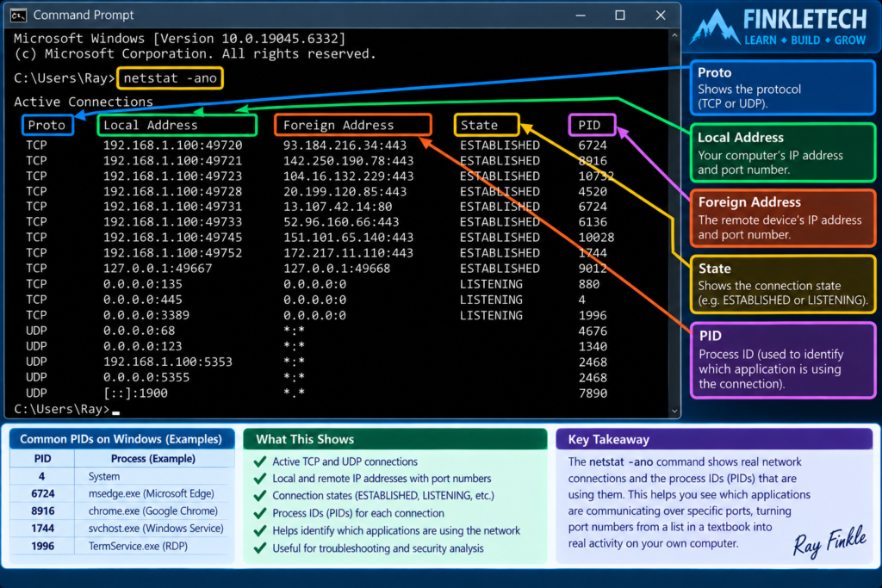This screenshot has height=588, width=882.
Task: Select listening address 0.0.0.0:3389
Action: 146,315
